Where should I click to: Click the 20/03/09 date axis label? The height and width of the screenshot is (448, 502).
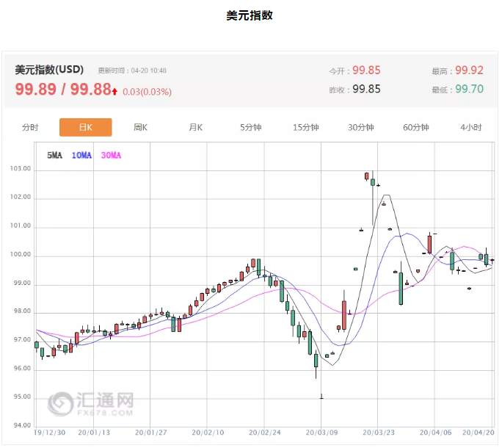(321, 433)
